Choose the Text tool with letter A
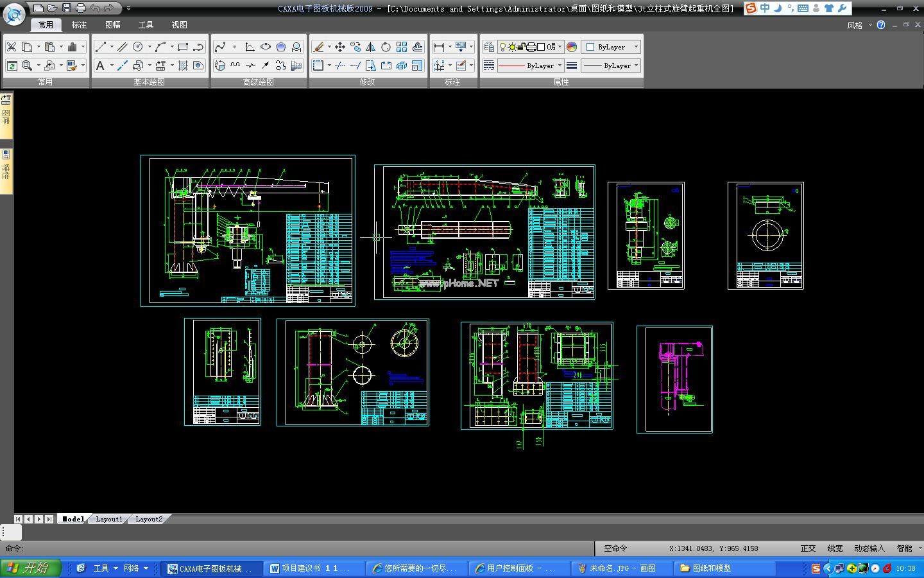Image resolution: width=924 pixels, height=578 pixels. click(100, 66)
